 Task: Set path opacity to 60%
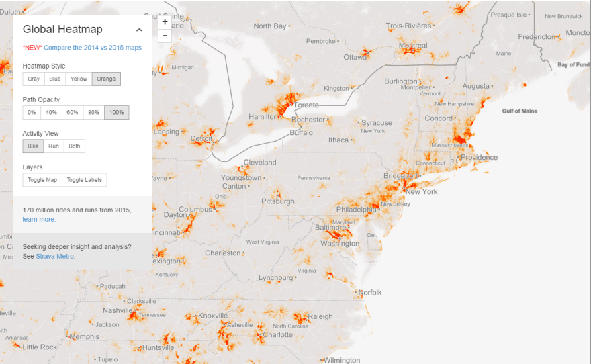coord(73,112)
